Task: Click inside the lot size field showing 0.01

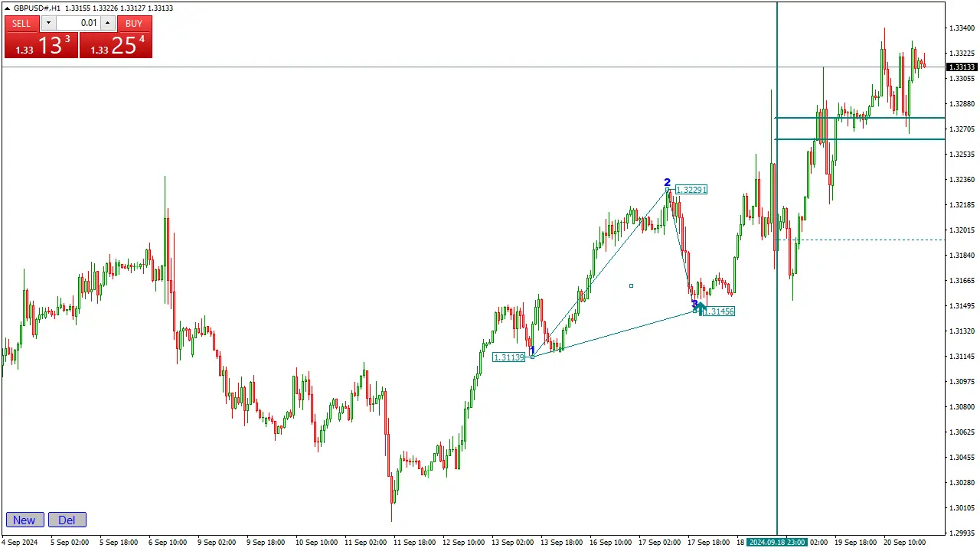Action: [87, 23]
